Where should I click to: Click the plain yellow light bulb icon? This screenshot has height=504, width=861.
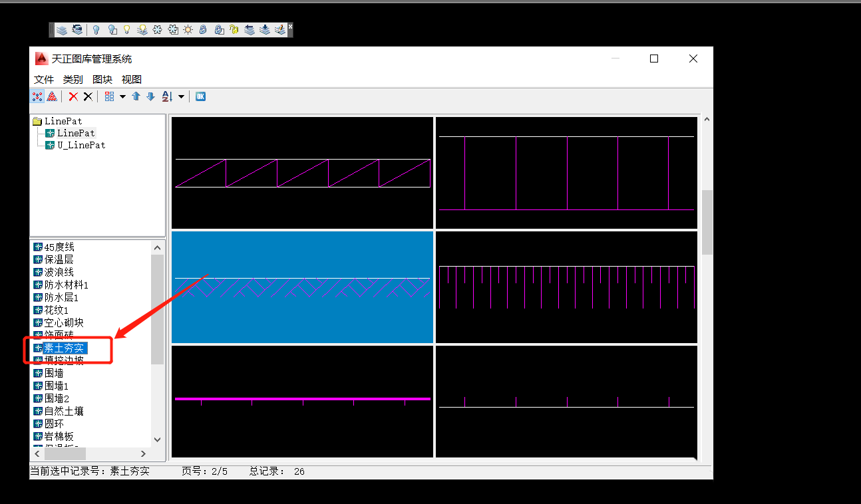click(x=126, y=30)
